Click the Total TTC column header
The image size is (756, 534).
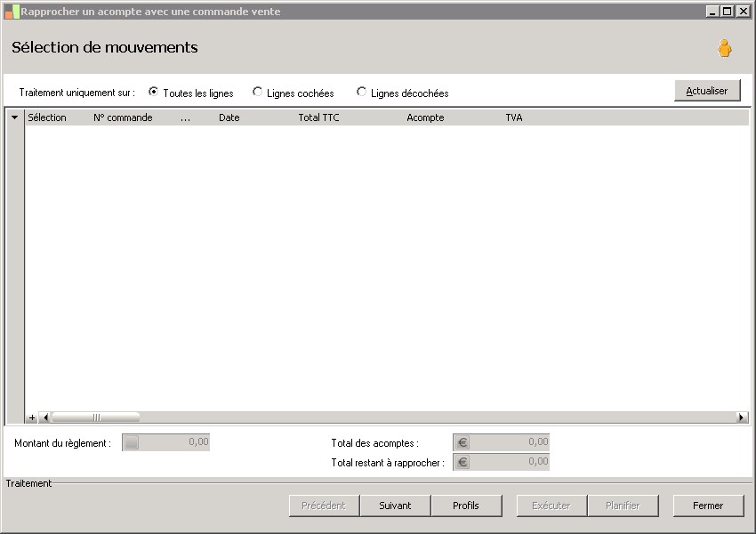[x=318, y=117]
